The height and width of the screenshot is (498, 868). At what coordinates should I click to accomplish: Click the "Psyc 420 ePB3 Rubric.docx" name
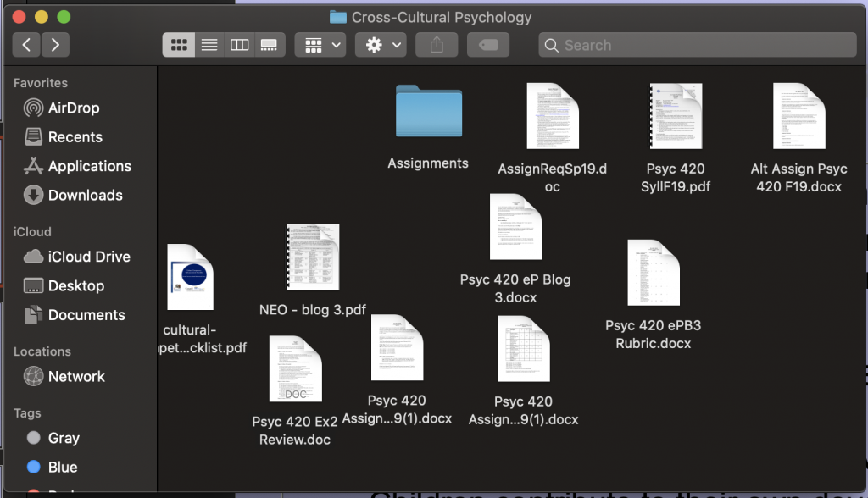tap(654, 335)
